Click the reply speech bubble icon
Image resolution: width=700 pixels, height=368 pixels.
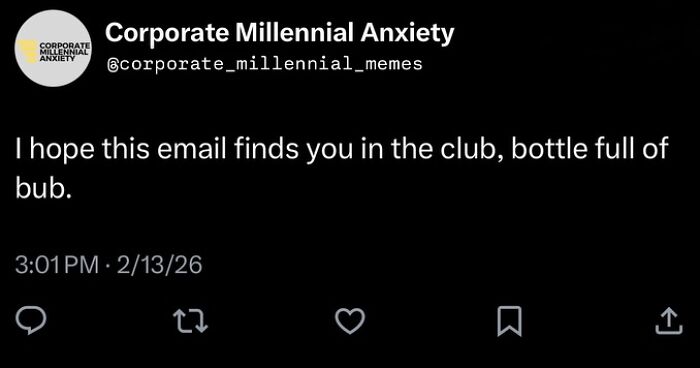click(31, 320)
